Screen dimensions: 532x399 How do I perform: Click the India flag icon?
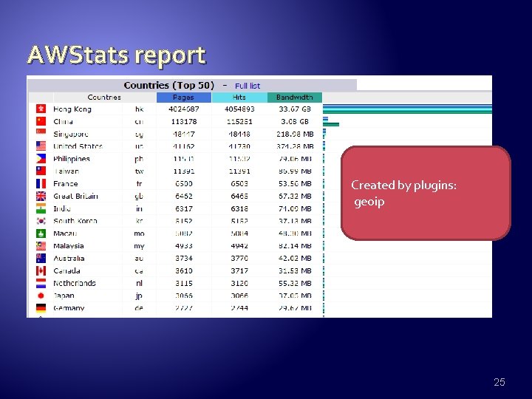tap(41, 208)
